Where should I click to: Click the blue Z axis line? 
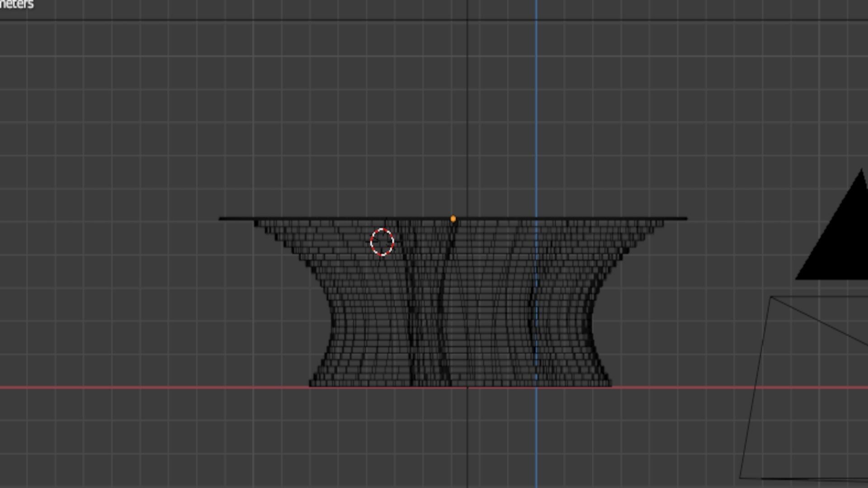[536, 113]
